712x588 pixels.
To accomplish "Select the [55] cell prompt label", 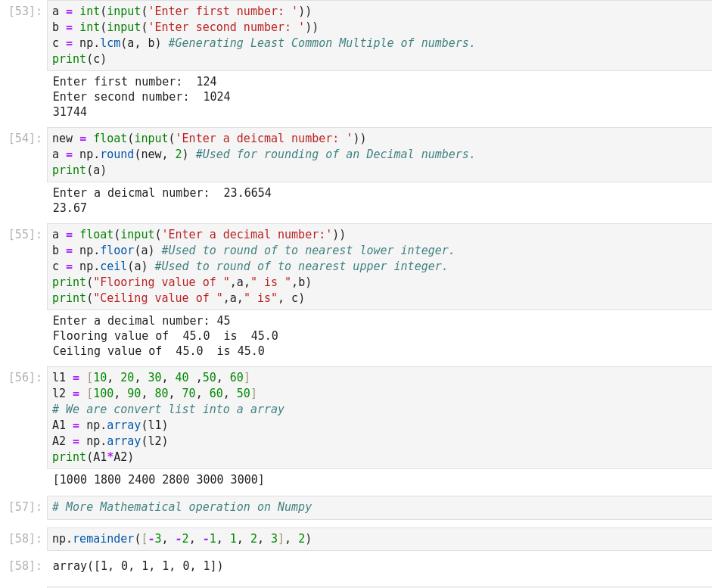I will (x=25, y=235).
